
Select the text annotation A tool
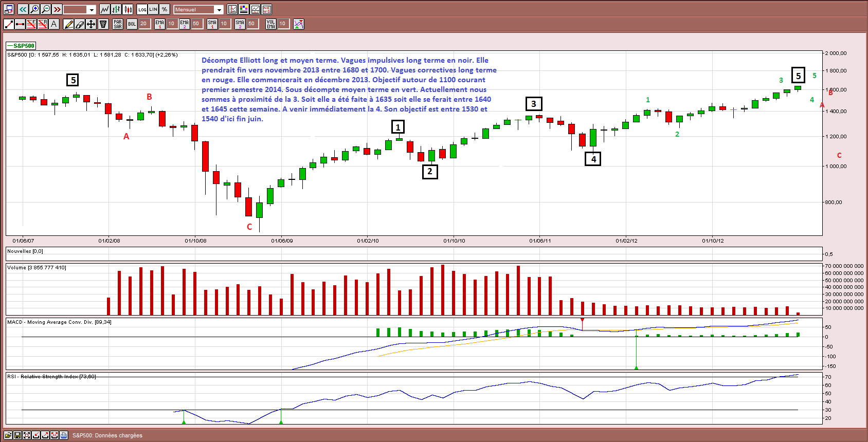tap(54, 24)
